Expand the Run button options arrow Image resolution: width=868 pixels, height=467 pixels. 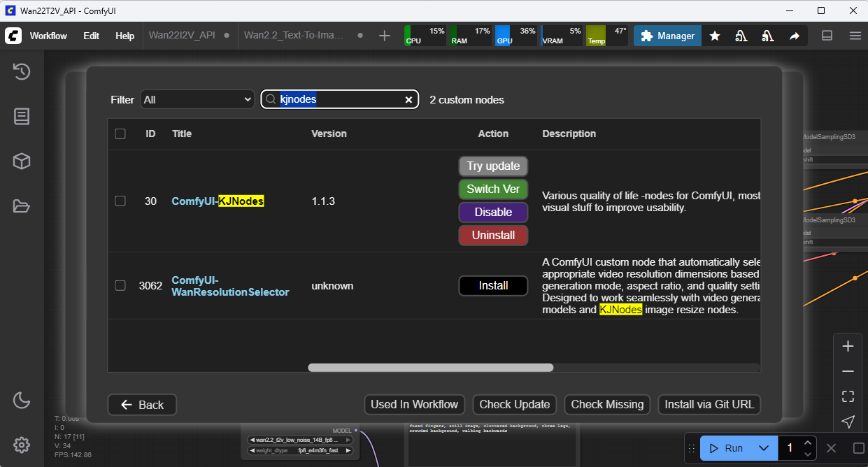[x=764, y=448]
